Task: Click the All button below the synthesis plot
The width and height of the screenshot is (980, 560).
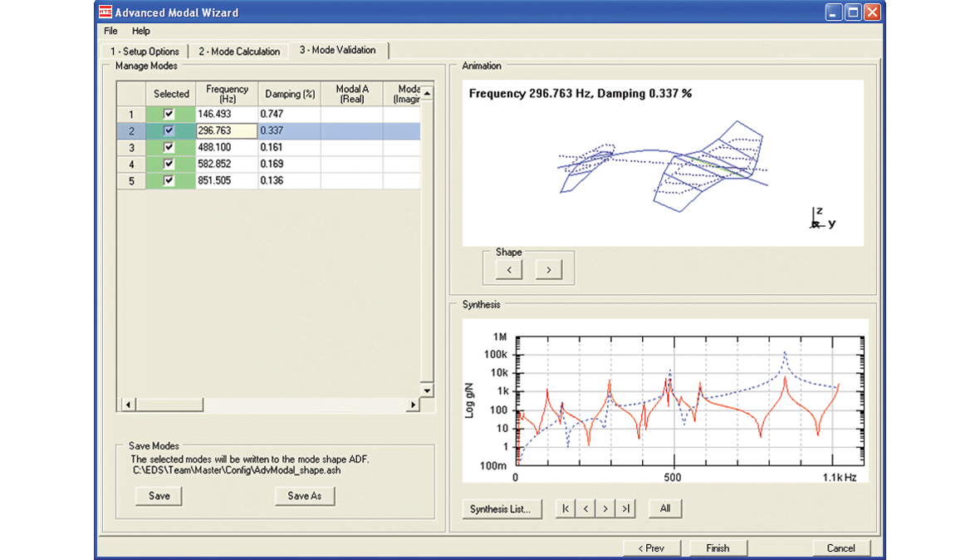Action: 664,508
